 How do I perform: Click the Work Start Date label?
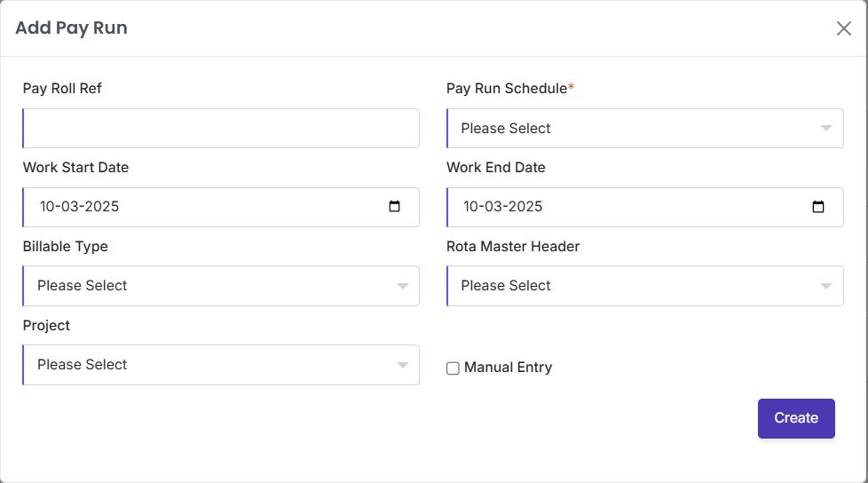click(75, 168)
